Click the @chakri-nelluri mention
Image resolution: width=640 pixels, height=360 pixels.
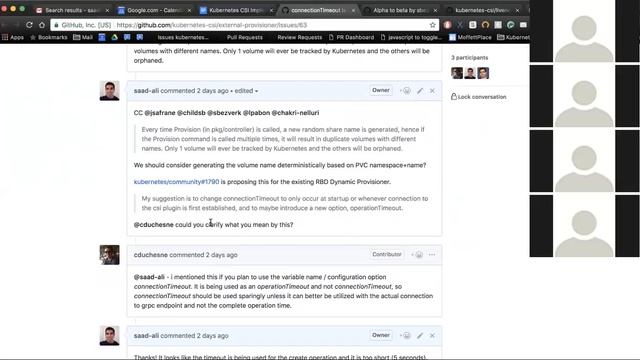[295, 113]
